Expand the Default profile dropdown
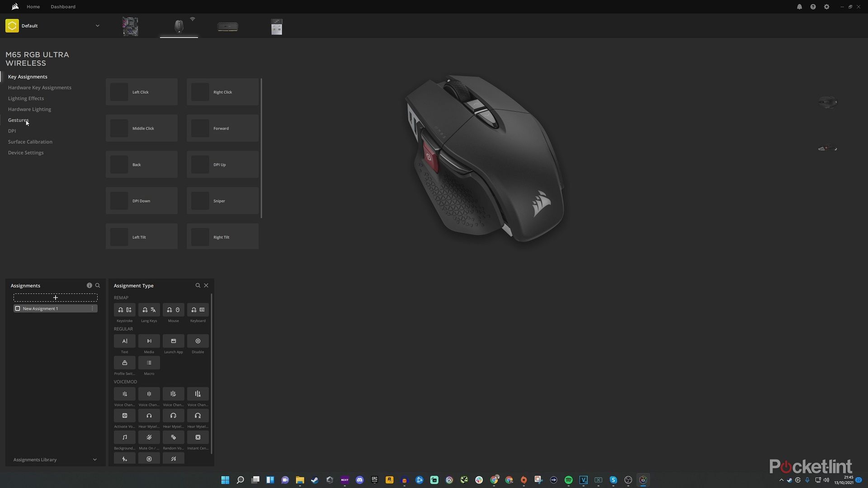This screenshot has height=488, width=868. pyautogui.click(x=97, y=26)
